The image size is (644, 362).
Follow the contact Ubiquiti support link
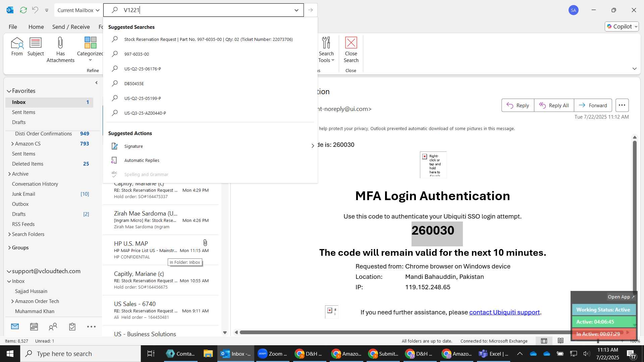click(504, 312)
